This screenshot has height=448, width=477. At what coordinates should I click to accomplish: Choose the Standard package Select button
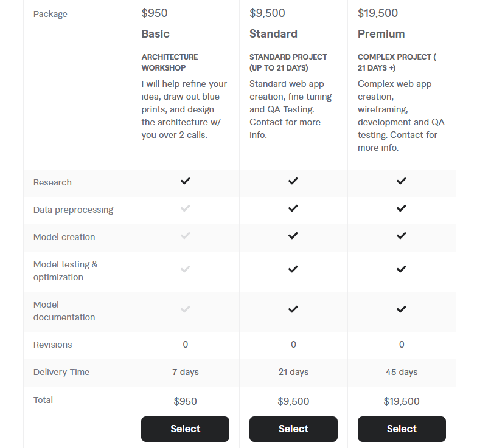[x=293, y=429]
